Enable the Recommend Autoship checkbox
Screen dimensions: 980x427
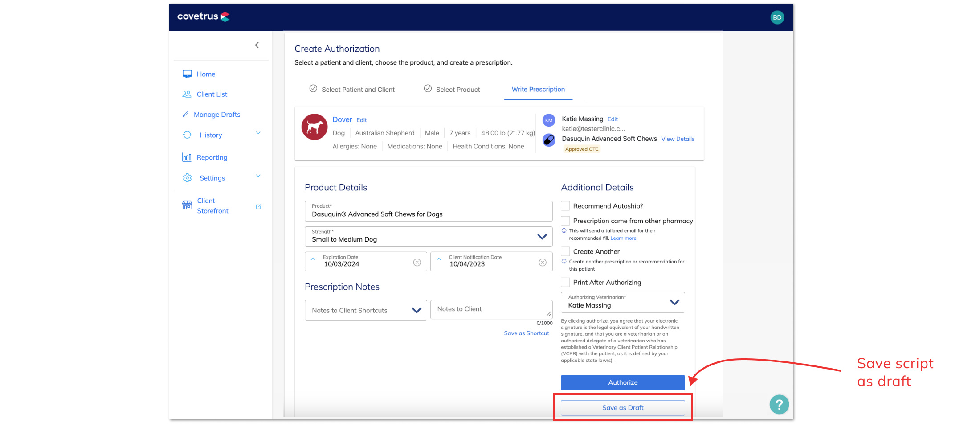coord(565,206)
